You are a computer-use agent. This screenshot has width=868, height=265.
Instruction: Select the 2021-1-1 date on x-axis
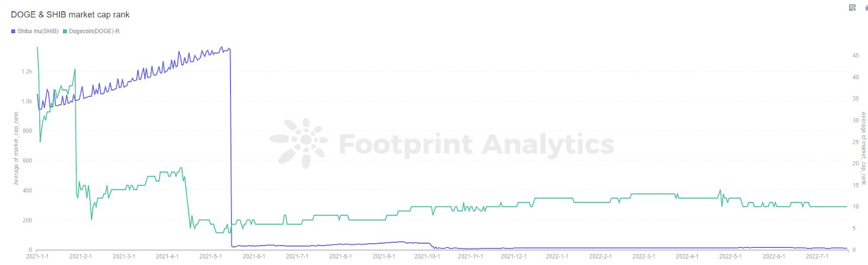click(x=37, y=256)
